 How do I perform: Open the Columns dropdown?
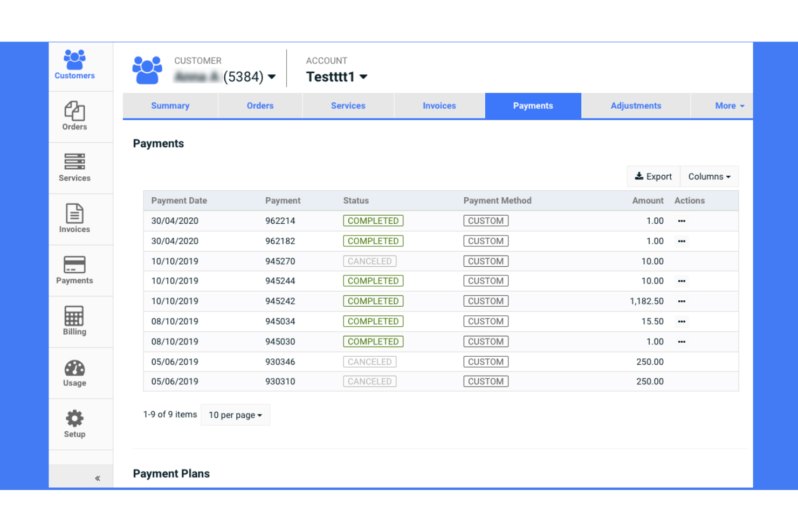tap(709, 176)
